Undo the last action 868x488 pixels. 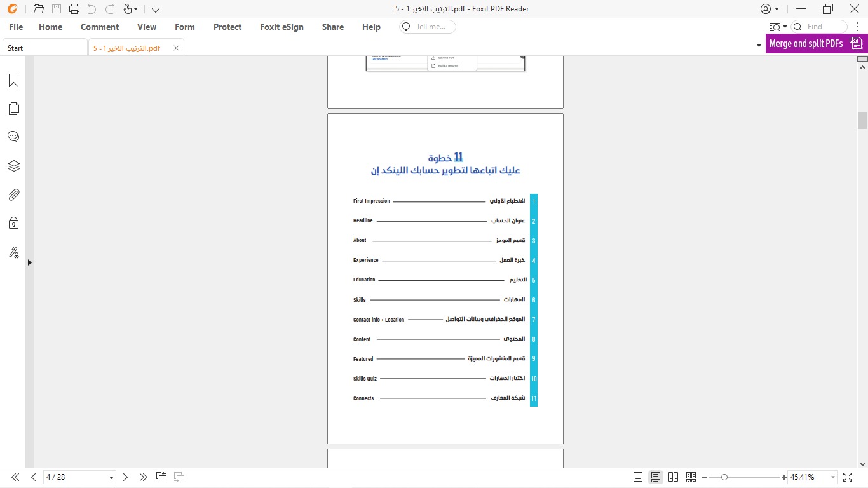point(92,9)
